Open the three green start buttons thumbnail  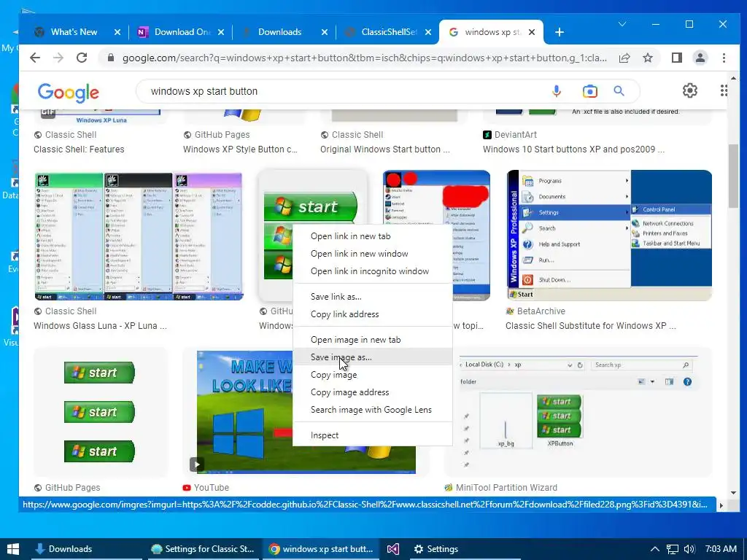click(x=100, y=412)
